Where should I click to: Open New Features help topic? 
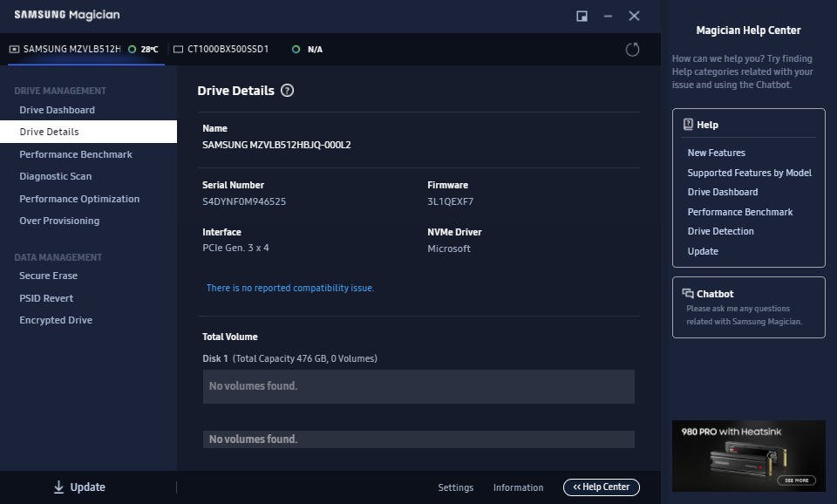(716, 153)
